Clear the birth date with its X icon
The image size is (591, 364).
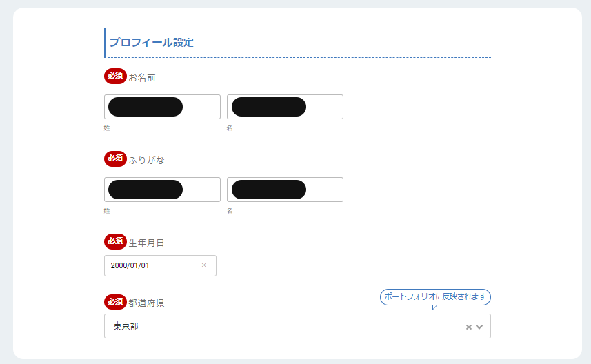click(x=203, y=265)
